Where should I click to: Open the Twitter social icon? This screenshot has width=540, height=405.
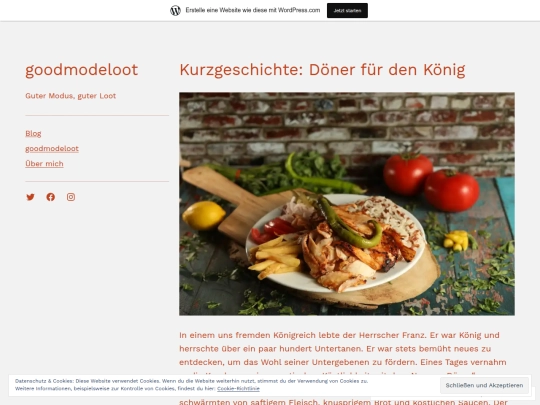30,197
